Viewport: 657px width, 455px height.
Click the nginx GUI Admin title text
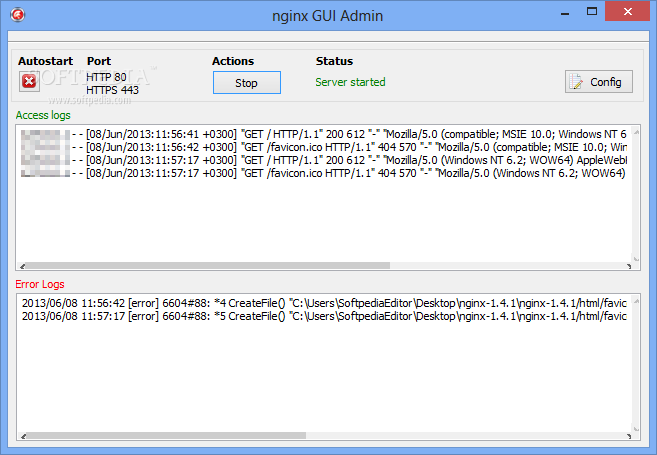327,15
